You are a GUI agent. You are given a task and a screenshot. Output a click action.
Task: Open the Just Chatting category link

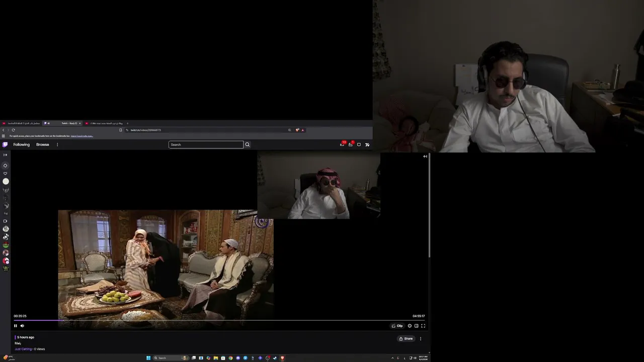(23, 349)
